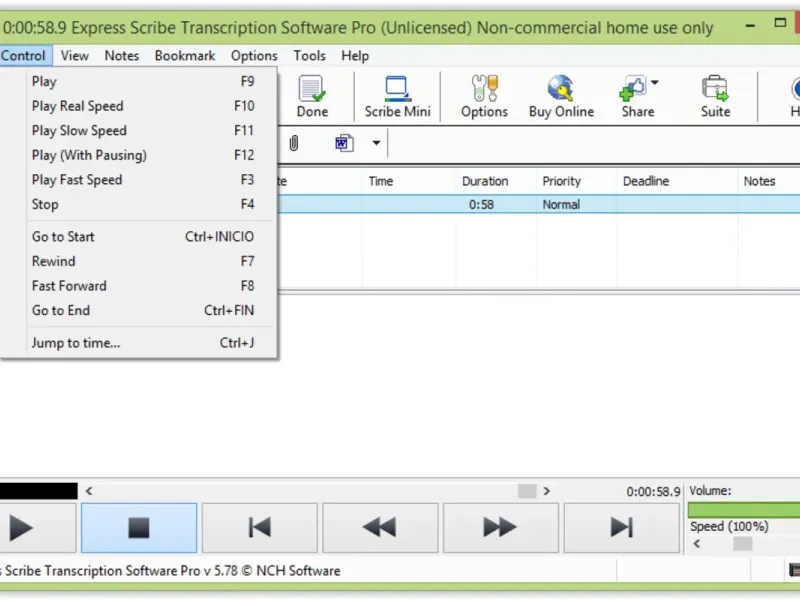Viewport: 800px width, 600px height.
Task: Choose Play Real Speed menu entry
Action: 142,106
